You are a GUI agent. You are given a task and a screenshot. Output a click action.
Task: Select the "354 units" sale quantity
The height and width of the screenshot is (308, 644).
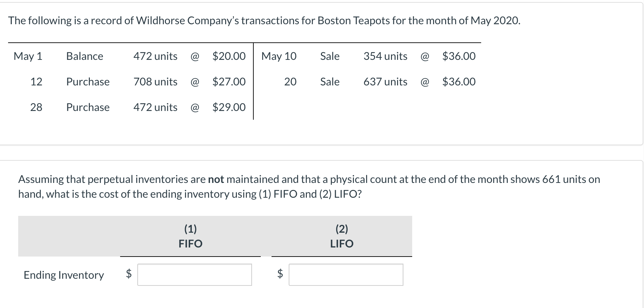coord(385,56)
